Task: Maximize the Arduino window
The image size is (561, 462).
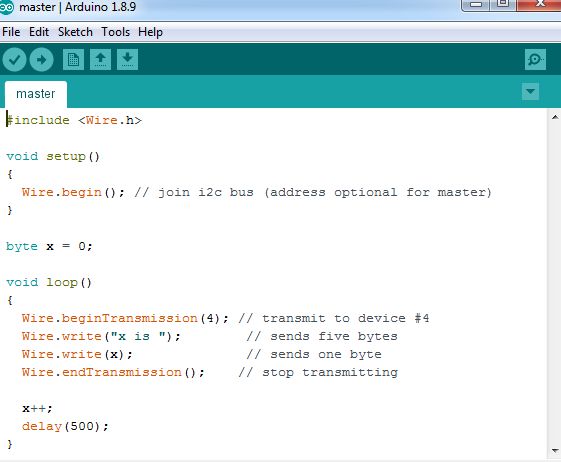Action: click(x=503, y=4)
